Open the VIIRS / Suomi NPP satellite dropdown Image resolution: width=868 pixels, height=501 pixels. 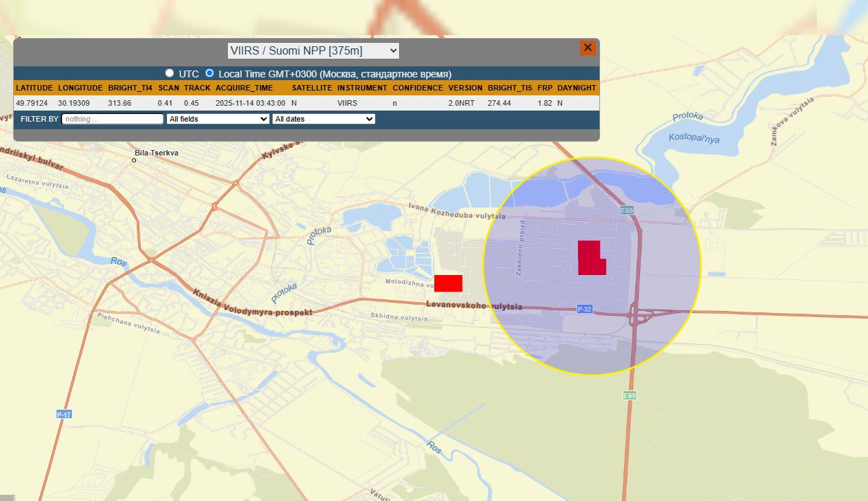coord(314,50)
